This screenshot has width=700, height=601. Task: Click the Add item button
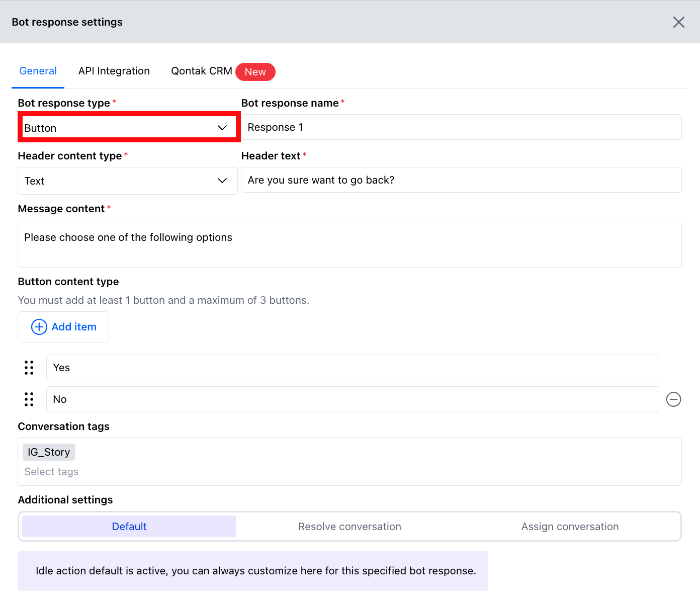click(63, 327)
